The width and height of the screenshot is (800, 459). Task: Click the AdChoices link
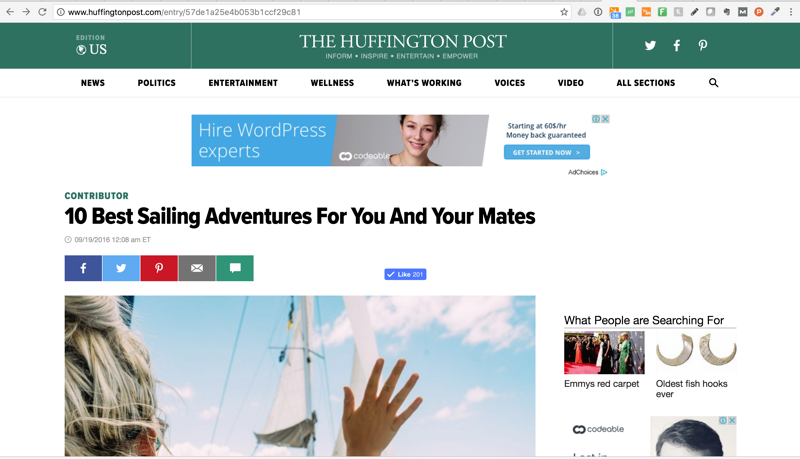(x=588, y=172)
